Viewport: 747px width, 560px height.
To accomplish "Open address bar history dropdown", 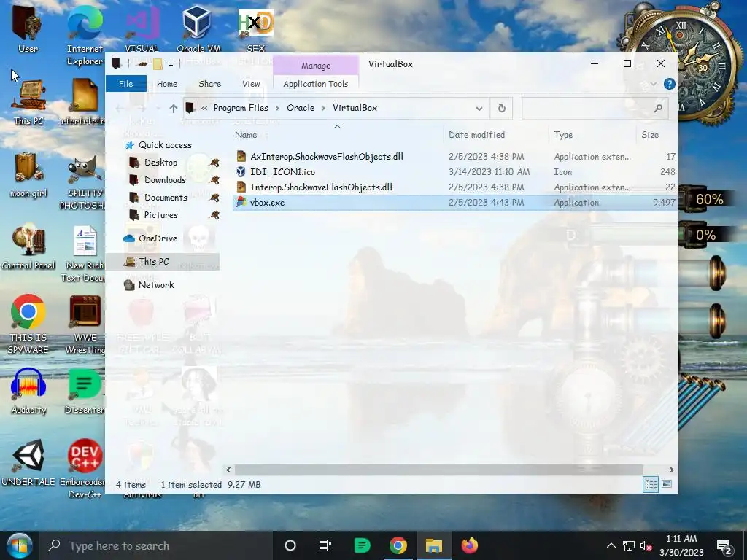I will (479, 109).
